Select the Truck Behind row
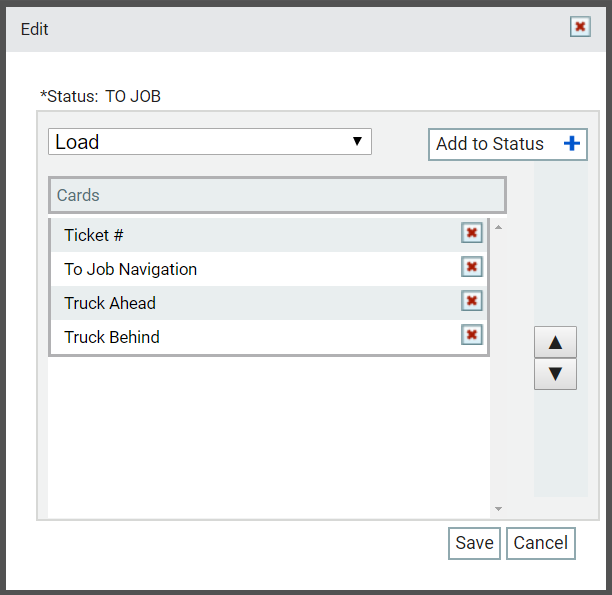 [x=269, y=337]
